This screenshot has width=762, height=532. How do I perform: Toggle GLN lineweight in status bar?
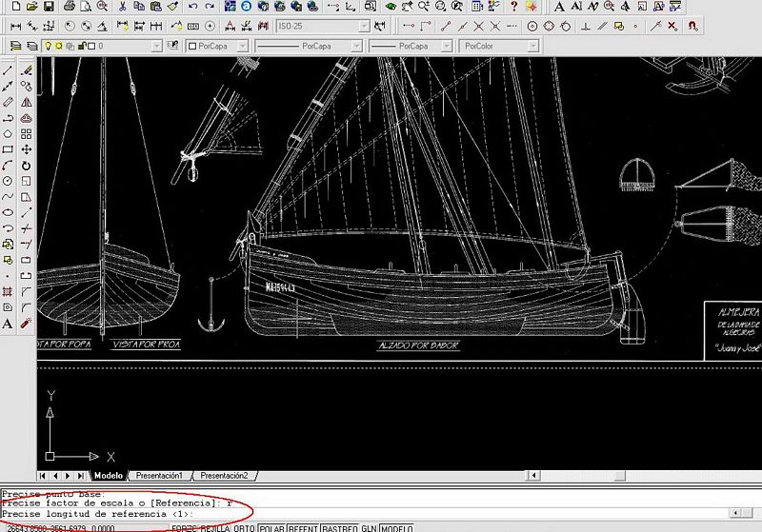[x=370, y=528]
